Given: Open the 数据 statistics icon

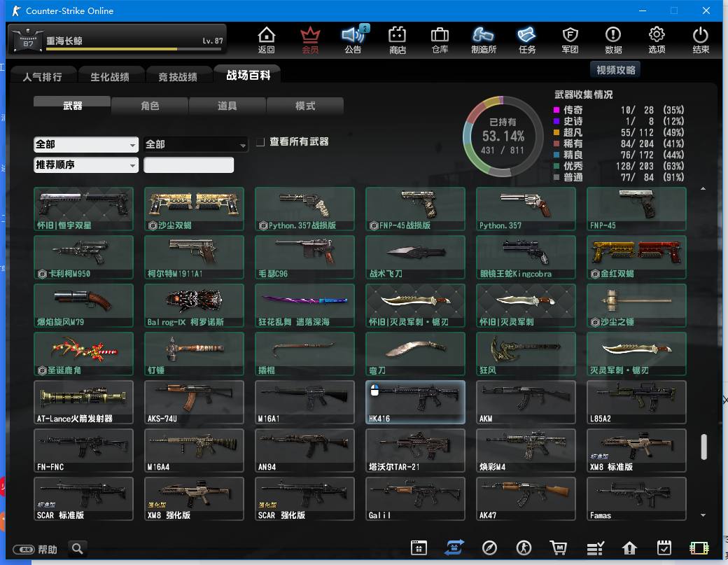Looking at the screenshot, I should click(x=613, y=40).
